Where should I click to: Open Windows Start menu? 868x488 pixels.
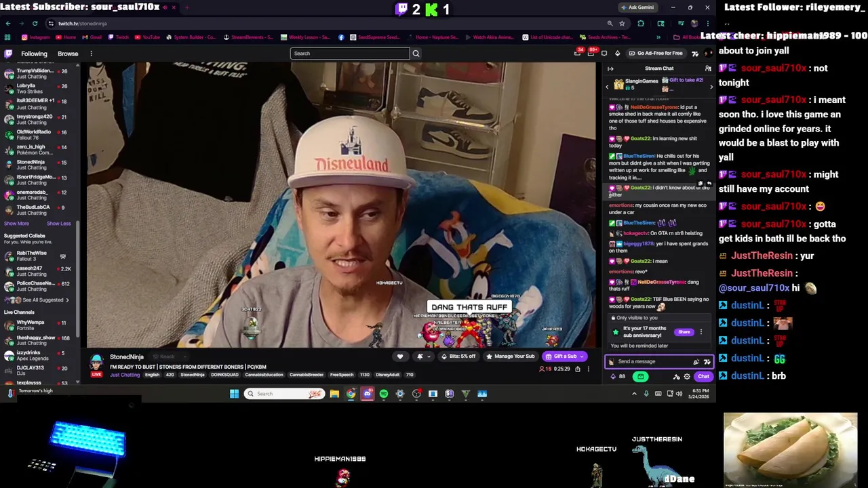(234, 394)
